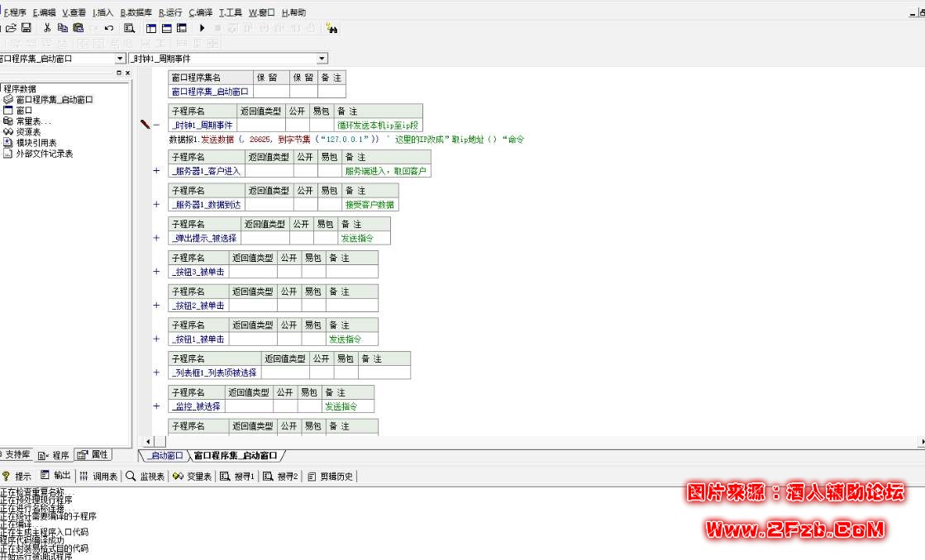Open the R.运行 menu
Image resolution: width=925 pixels, height=560 pixels.
click(x=170, y=12)
